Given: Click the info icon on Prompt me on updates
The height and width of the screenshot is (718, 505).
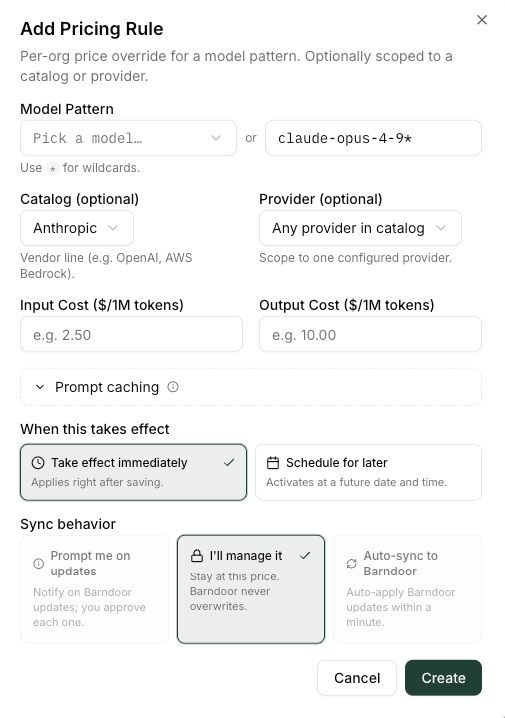Looking at the screenshot, I should (39, 563).
